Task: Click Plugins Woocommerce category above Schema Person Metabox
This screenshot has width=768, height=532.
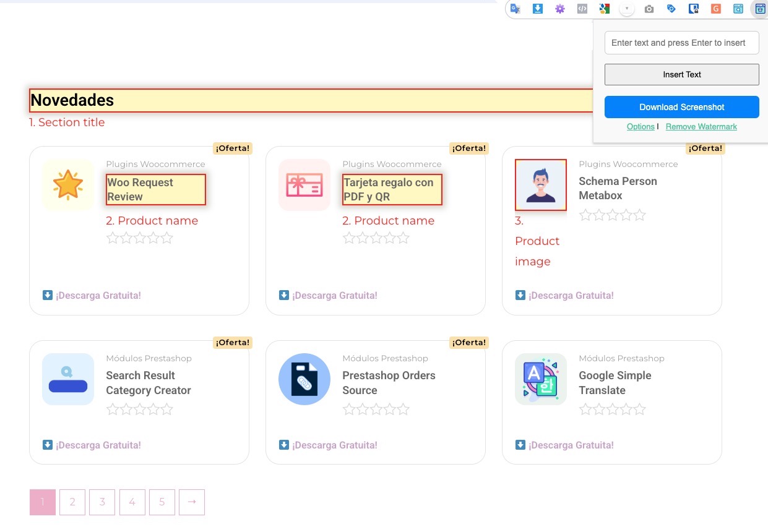Action: tap(628, 164)
